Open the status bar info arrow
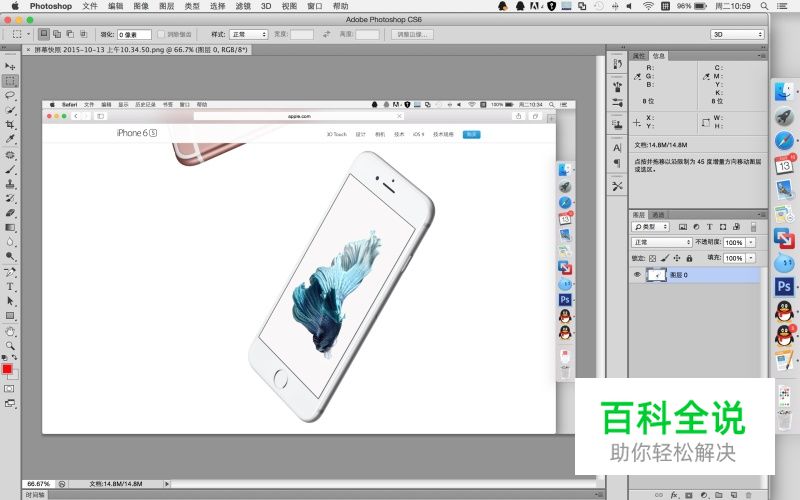Screen dimensions: 800x500 pyautogui.click(x=166, y=484)
